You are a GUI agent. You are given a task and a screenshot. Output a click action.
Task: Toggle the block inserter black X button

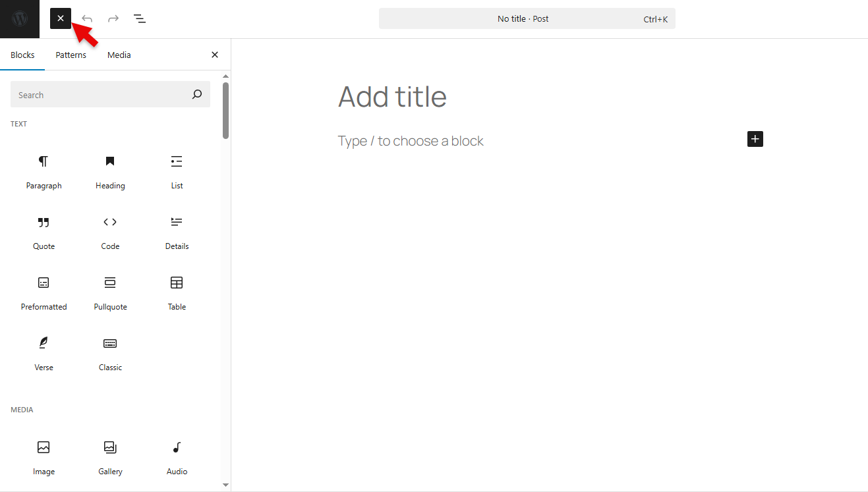(x=61, y=18)
